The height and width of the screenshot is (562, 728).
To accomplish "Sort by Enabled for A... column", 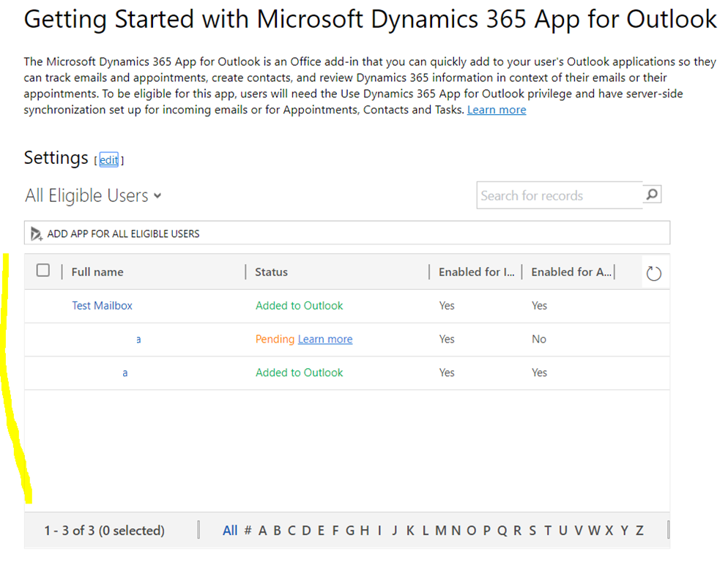I will pyautogui.click(x=571, y=272).
